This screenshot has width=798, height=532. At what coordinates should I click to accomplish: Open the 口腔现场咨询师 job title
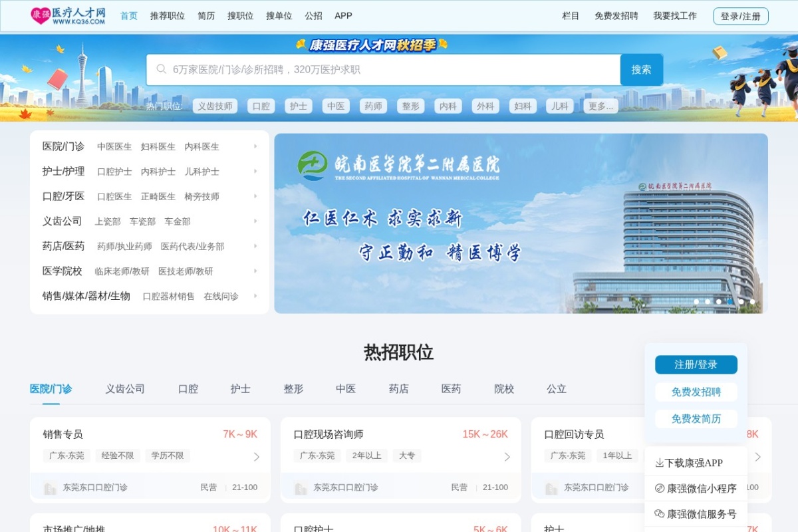pyautogui.click(x=329, y=434)
